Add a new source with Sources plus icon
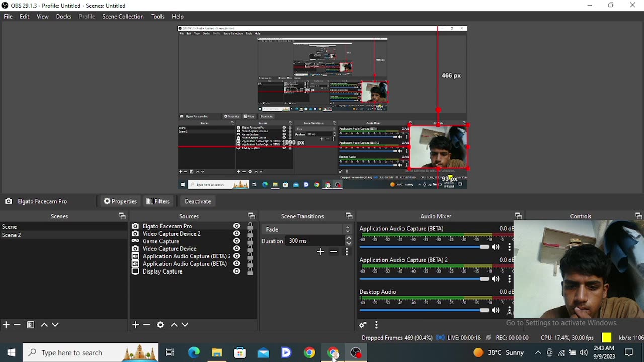 click(x=136, y=325)
